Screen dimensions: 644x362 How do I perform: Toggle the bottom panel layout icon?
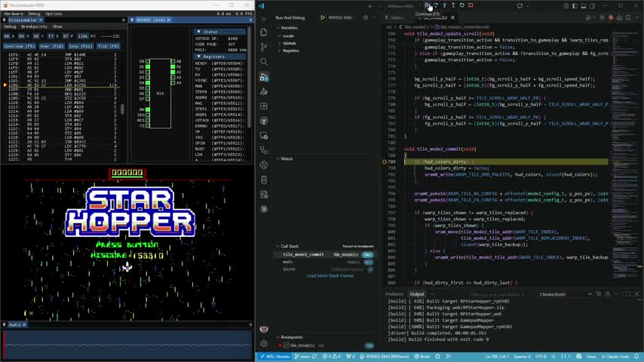(584, 6)
